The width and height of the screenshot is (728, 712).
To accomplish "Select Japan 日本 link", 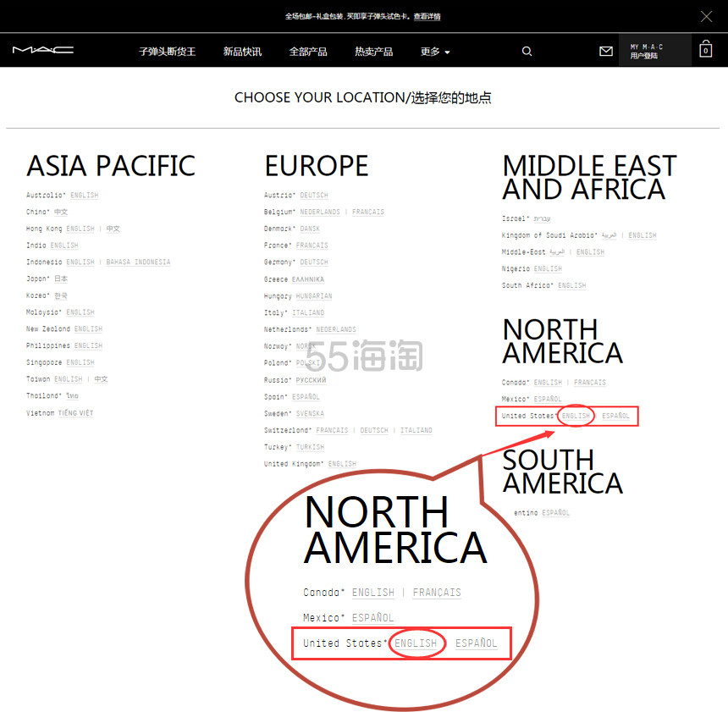I will (x=61, y=279).
